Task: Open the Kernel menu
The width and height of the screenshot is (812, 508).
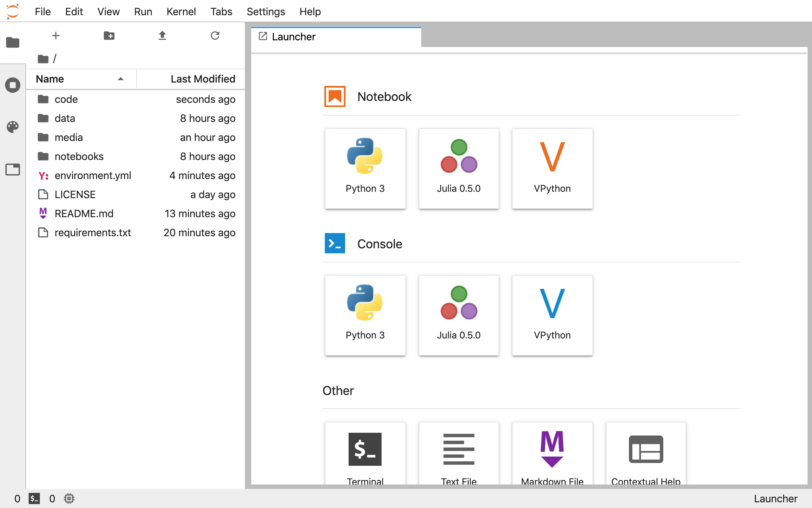Action: (x=181, y=11)
